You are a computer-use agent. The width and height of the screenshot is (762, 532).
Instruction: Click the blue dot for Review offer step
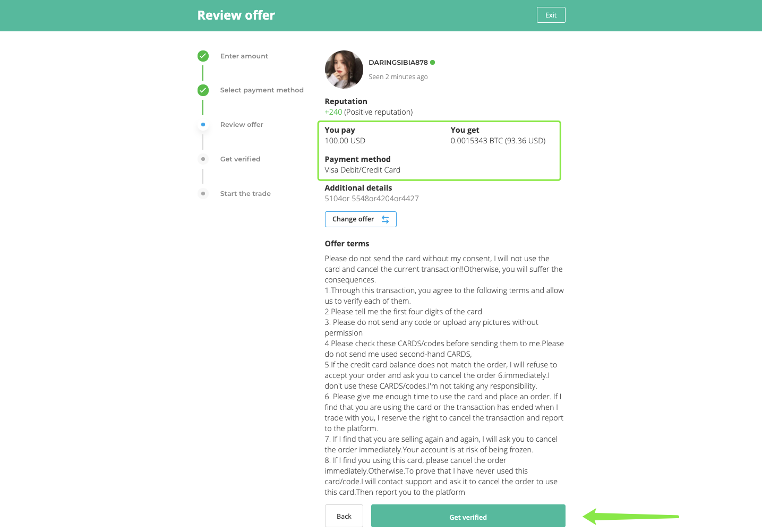pyautogui.click(x=203, y=125)
